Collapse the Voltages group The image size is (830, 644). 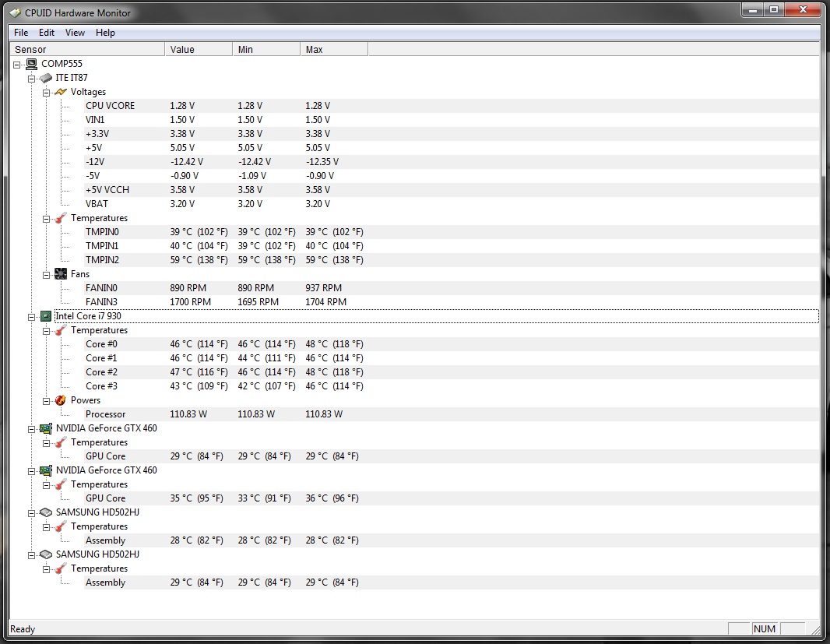click(46, 93)
